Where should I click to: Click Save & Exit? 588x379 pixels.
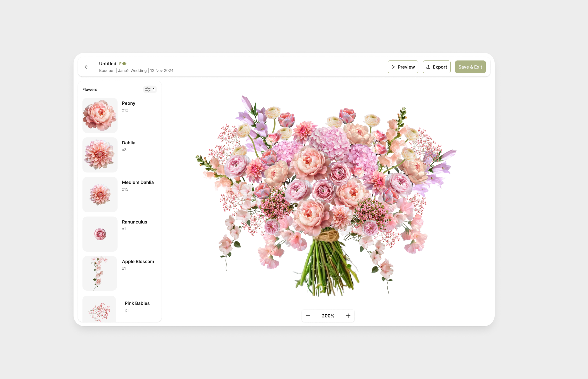pos(470,67)
